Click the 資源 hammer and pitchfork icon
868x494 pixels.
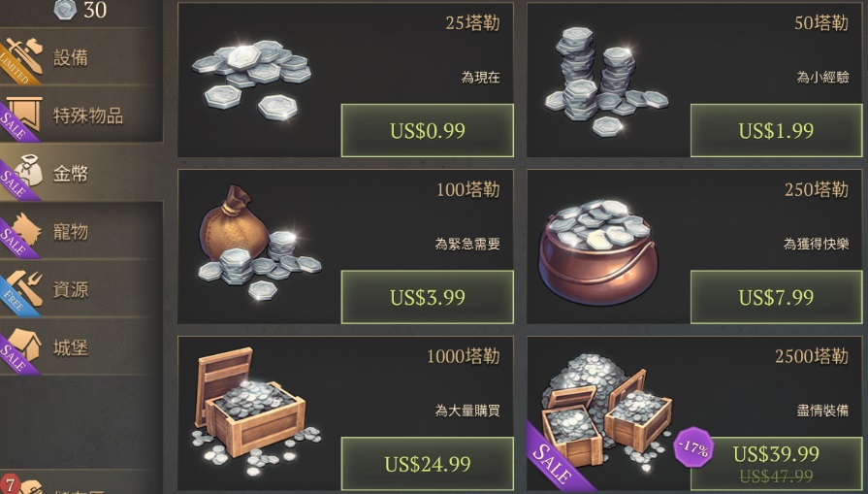pyautogui.click(x=25, y=288)
